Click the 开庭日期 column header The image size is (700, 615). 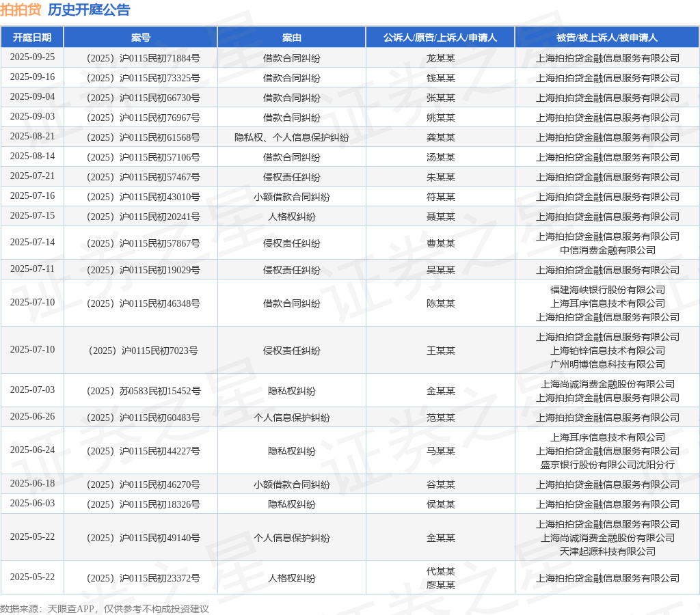tap(32, 38)
